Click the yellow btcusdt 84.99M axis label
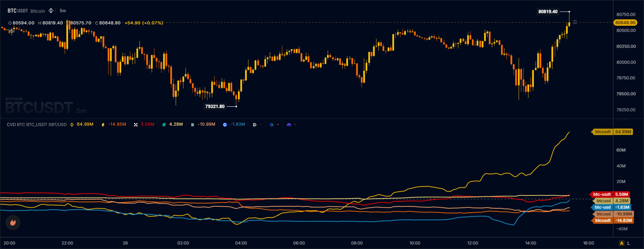Viewport: 644px width, 249px height. tap(612, 132)
